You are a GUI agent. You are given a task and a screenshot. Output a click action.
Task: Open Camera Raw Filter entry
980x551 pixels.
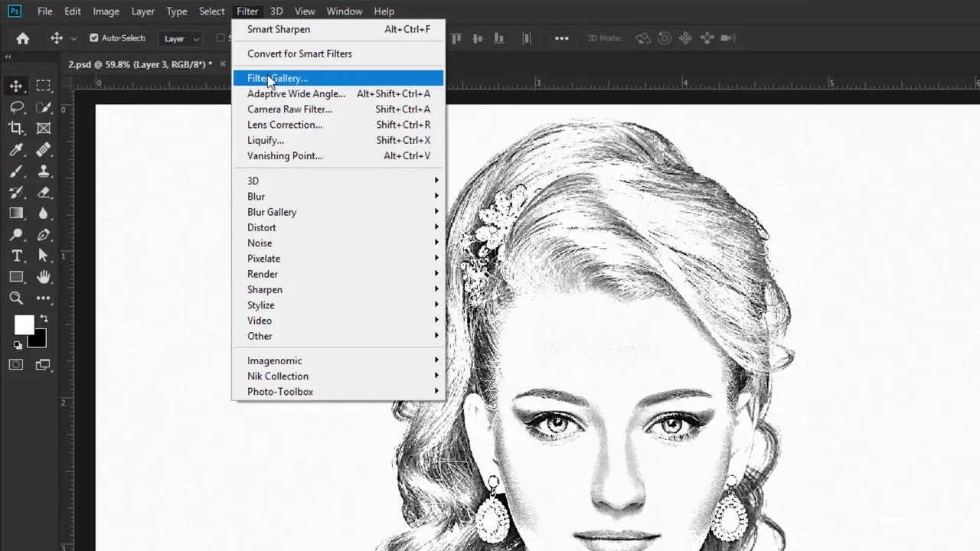coord(337,109)
